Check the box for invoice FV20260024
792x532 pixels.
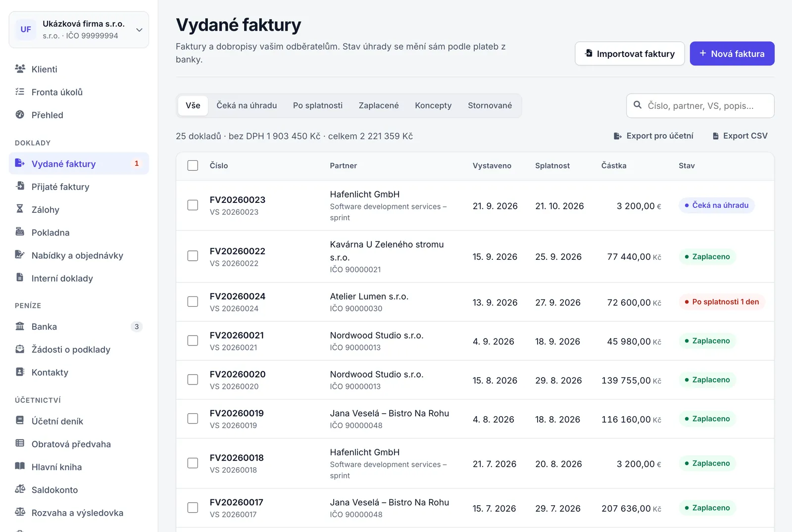193,301
